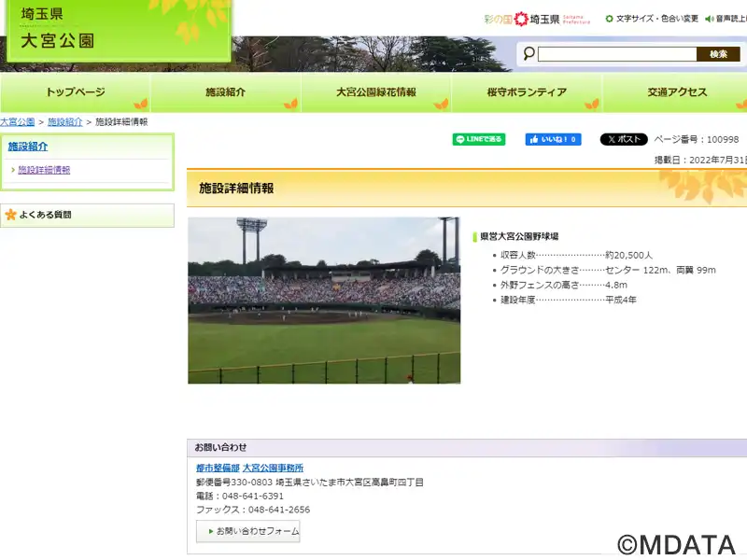Open the トップページ navigation tab

click(x=75, y=92)
